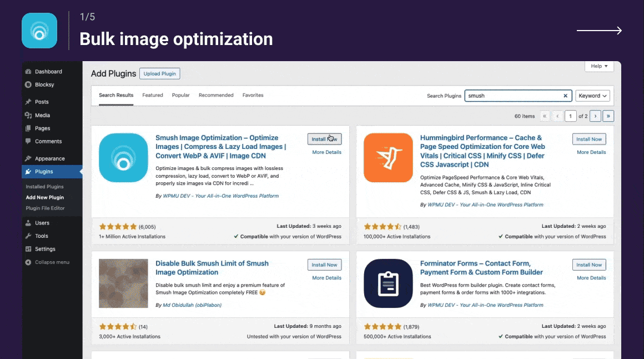Click the Smush plugin logo icon
Screen dimensions: 644x359
click(123, 158)
